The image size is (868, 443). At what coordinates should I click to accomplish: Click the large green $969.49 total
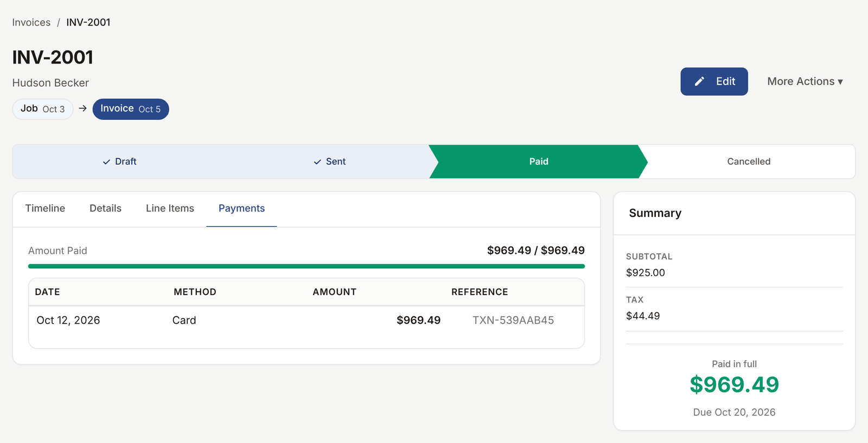pos(735,385)
